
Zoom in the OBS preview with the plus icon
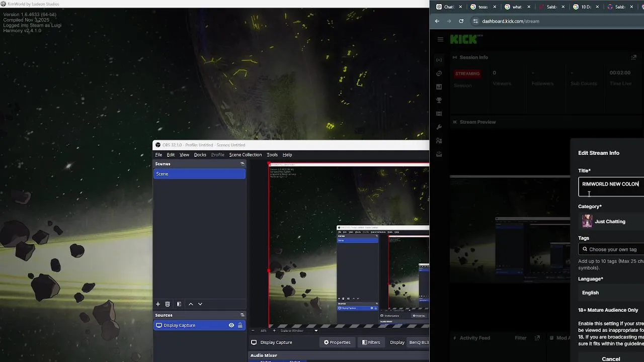coord(274,330)
